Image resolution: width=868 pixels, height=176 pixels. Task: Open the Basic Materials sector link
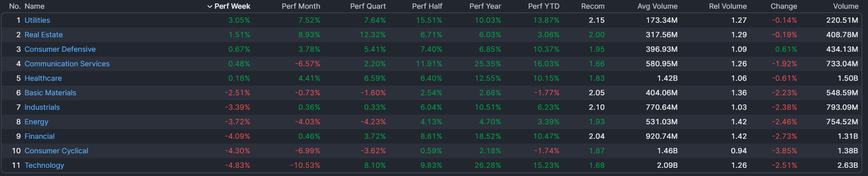50,93
